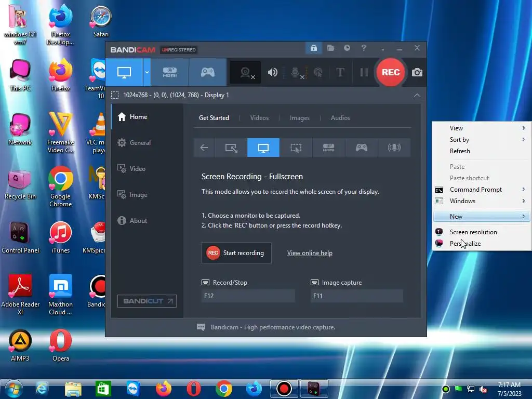Image resolution: width=532 pixels, height=399 pixels.
Task: Open iTunes desktop shortcut
Action: coord(60,237)
